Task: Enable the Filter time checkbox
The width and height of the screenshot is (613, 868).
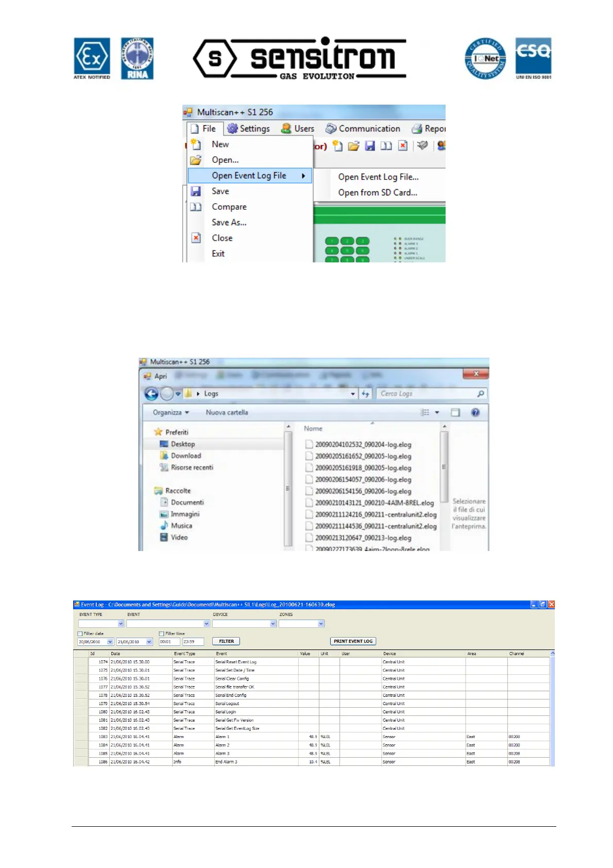Action: (x=162, y=634)
